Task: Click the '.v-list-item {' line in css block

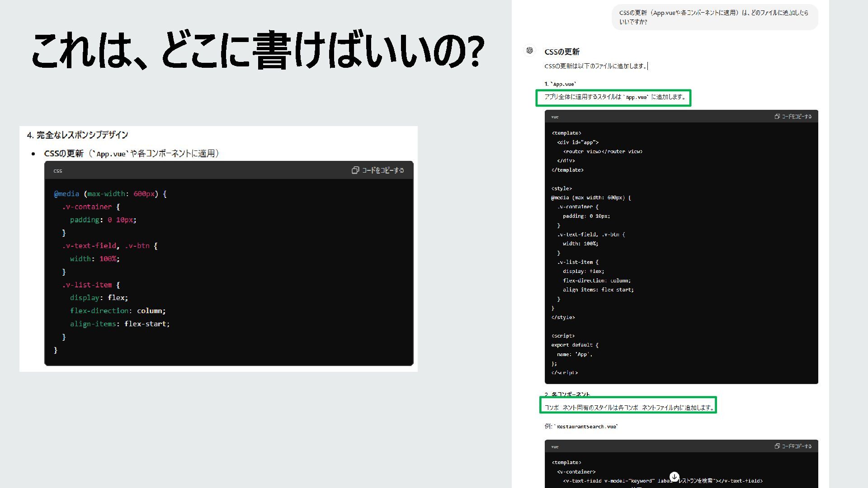Action: click(91, 285)
